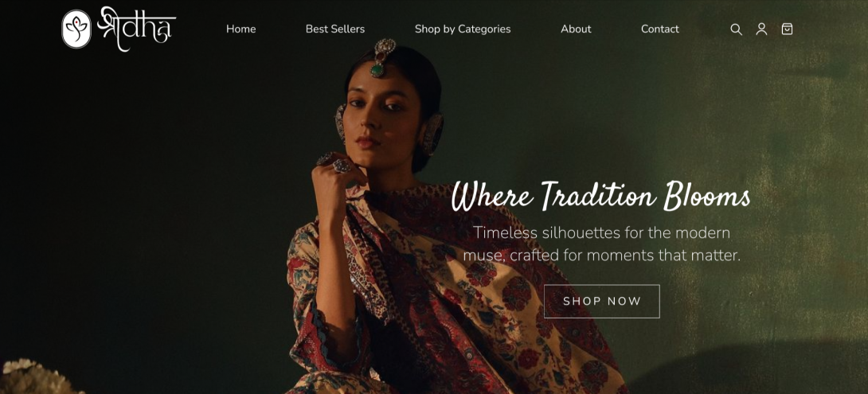The width and height of the screenshot is (868, 394).
Task: Click the Where Tradition Blooms headline
Action: point(600,196)
